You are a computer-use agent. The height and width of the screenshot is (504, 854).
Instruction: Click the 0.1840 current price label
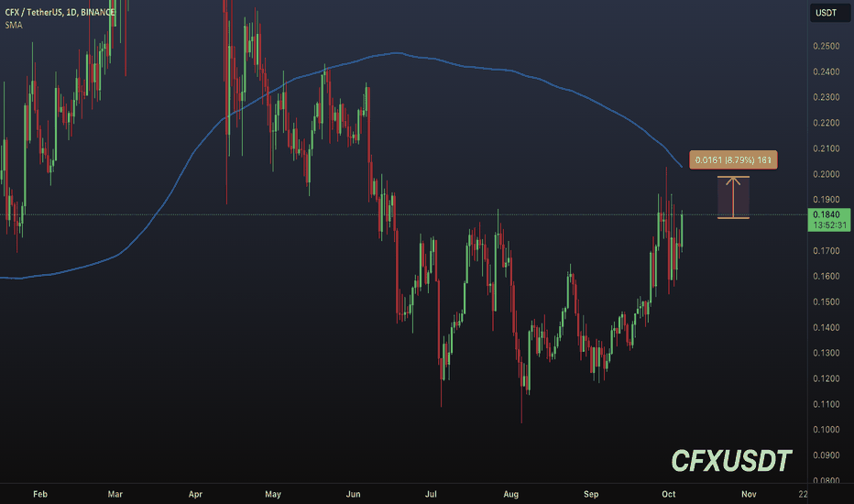(827, 214)
